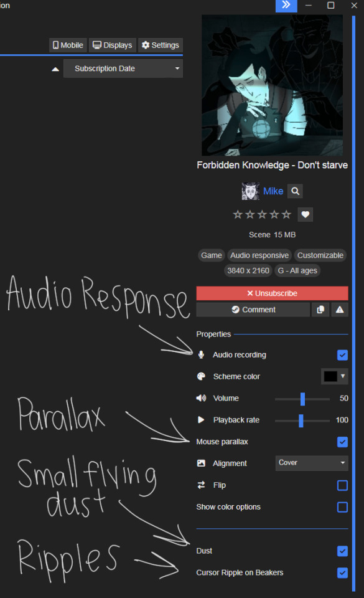Click the swap arrows icon beside Flip

(201, 485)
